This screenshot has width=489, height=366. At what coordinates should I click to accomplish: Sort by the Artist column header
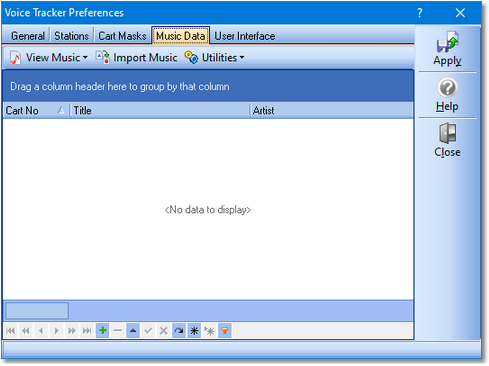332,110
